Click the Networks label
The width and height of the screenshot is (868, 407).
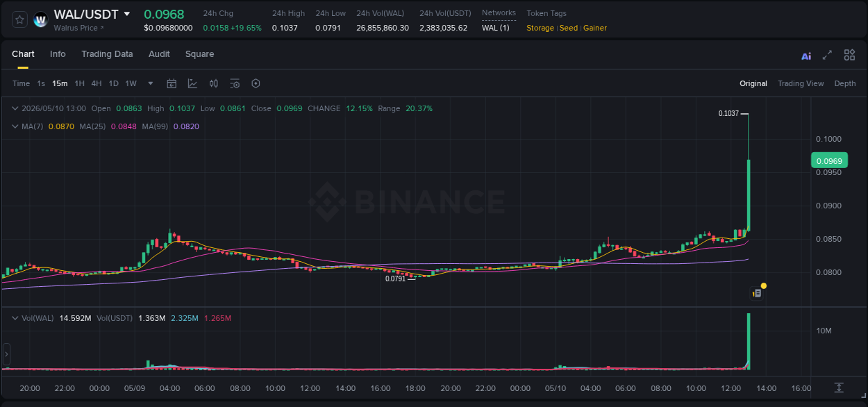499,13
